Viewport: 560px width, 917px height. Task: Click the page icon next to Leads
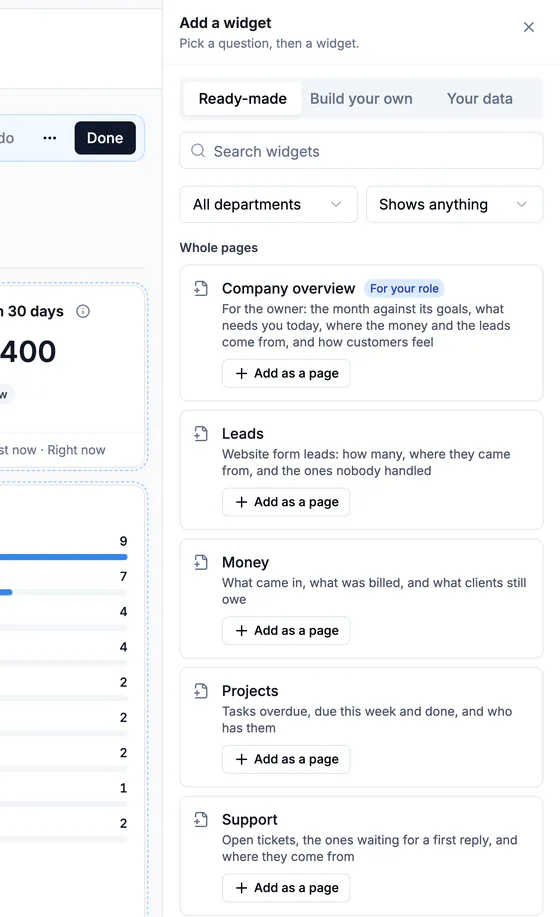(201, 433)
